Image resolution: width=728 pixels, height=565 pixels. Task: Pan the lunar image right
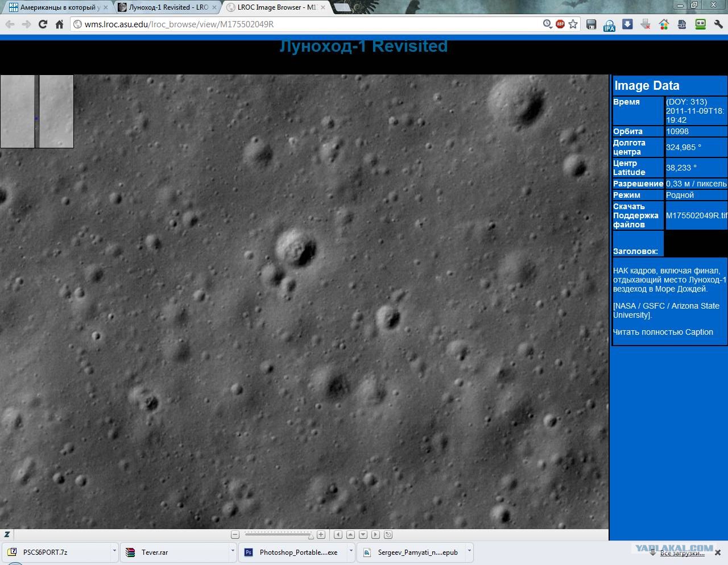[375, 535]
